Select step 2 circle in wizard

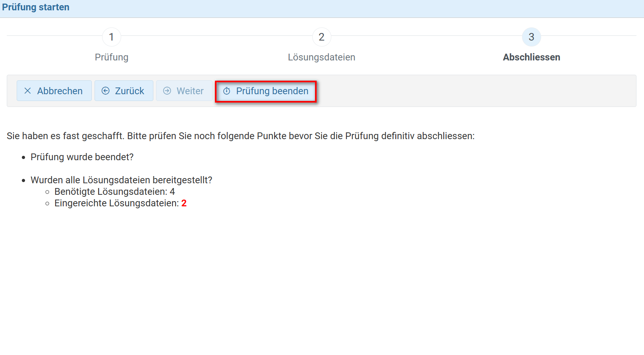[322, 37]
